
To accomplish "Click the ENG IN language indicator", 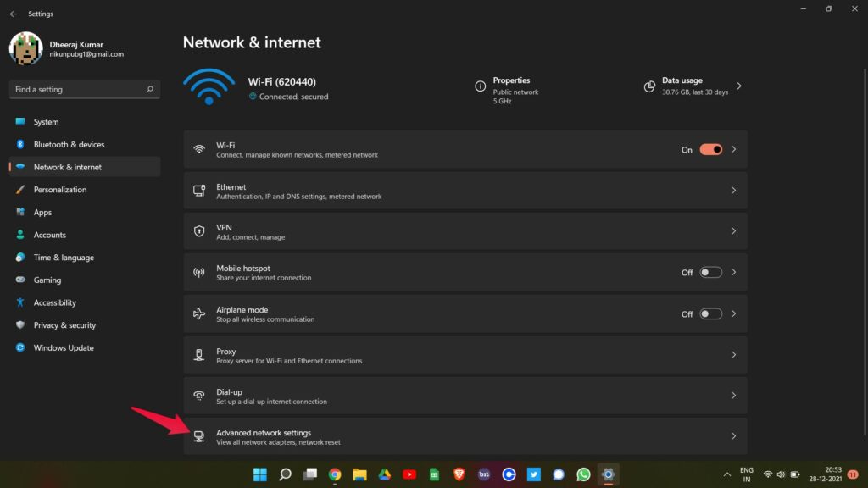I will click(747, 474).
